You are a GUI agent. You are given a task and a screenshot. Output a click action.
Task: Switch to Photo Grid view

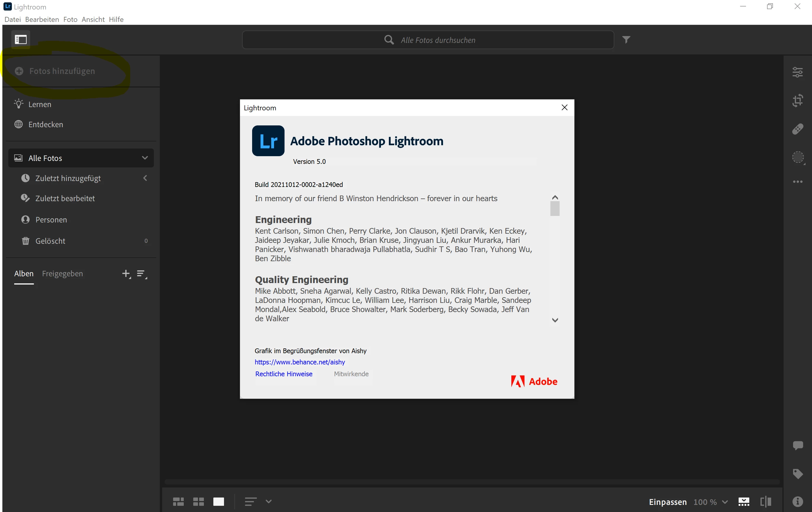click(x=178, y=502)
